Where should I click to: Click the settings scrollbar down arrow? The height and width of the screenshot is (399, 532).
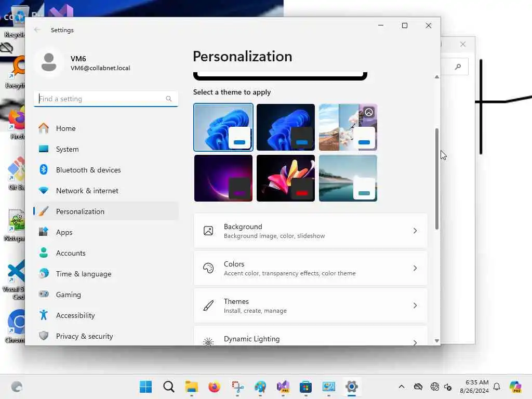tap(436, 341)
